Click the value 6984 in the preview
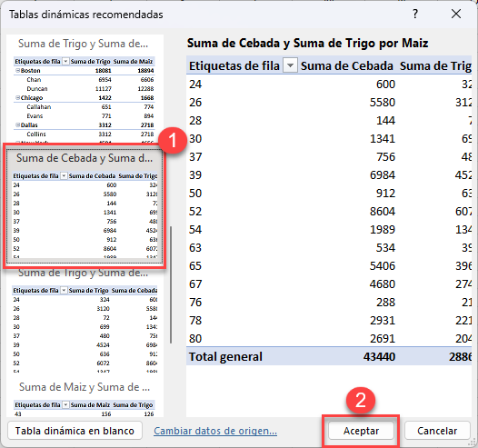478x448 pixels. tap(383, 175)
